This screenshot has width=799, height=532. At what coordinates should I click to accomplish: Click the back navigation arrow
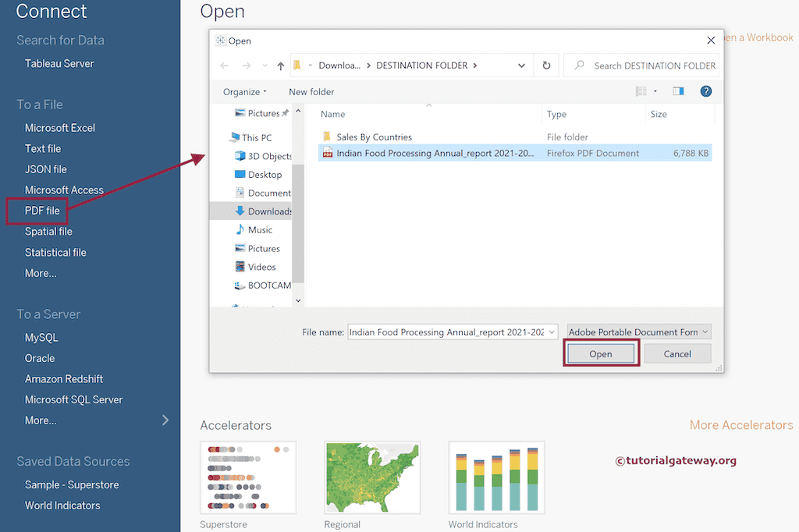pyautogui.click(x=224, y=65)
